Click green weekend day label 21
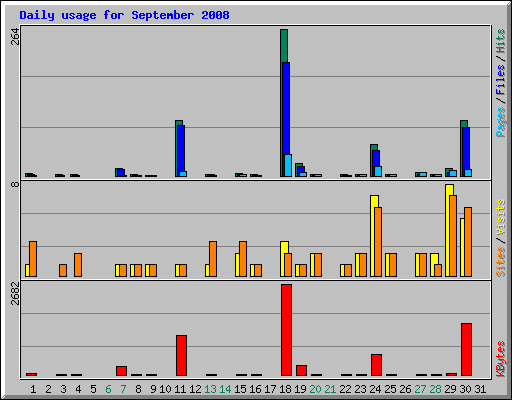 pos(330,389)
